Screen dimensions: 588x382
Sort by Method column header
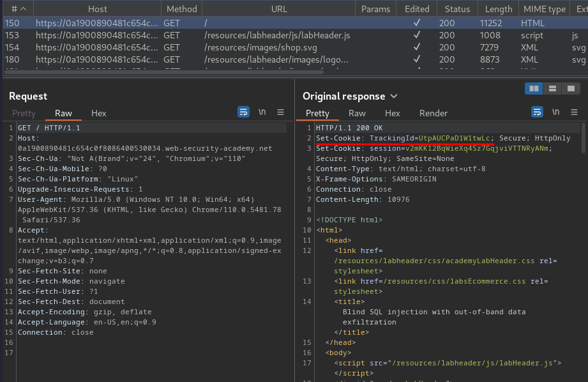pos(181,9)
